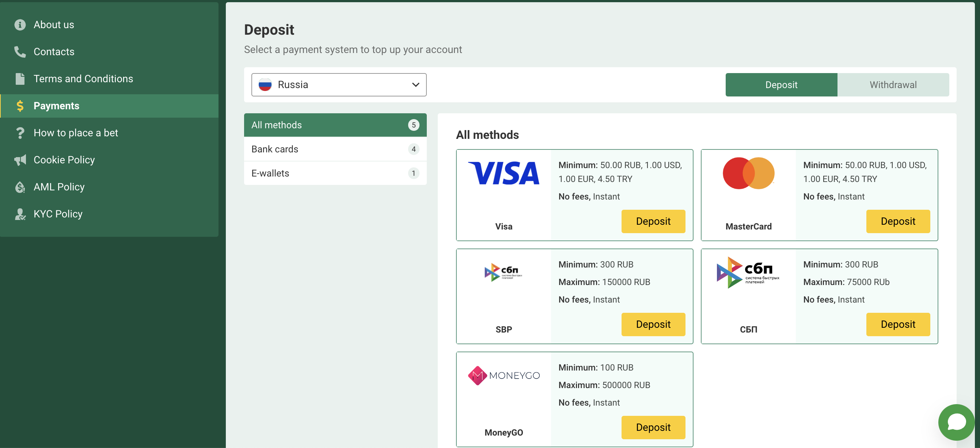Image resolution: width=980 pixels, height=448 pixels.
Task: Click Deposit button for MoneyGO
Action: 653,427
